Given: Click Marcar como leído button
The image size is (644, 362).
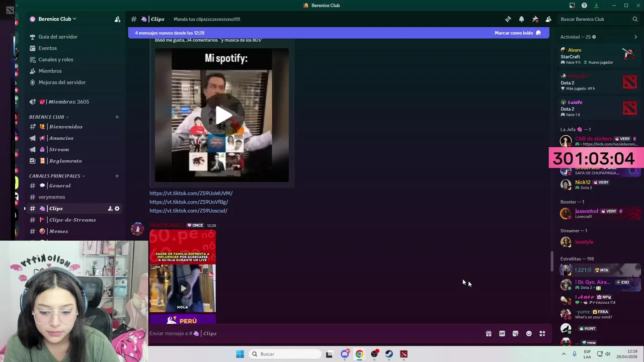Looking at the screenshot, I should 518,33.
